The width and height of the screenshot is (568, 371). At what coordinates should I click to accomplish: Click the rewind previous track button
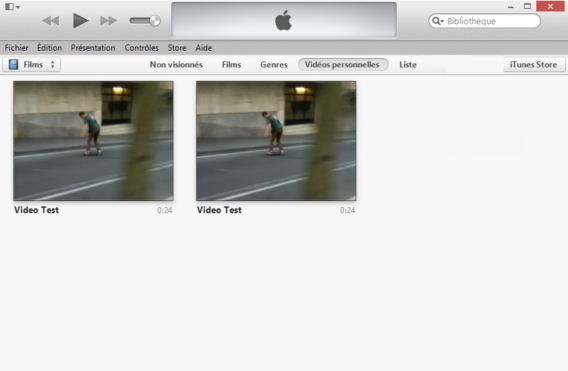[x=51, y=21]
